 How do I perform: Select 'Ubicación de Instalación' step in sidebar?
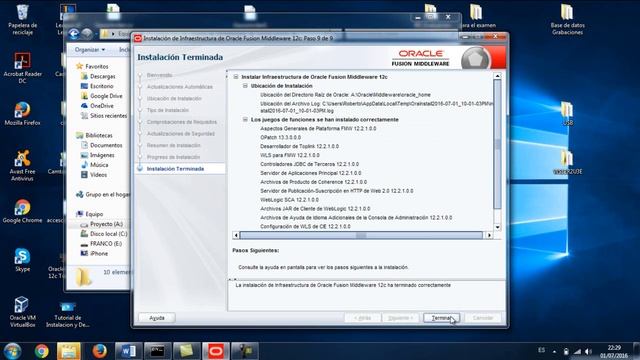point(174,98)
